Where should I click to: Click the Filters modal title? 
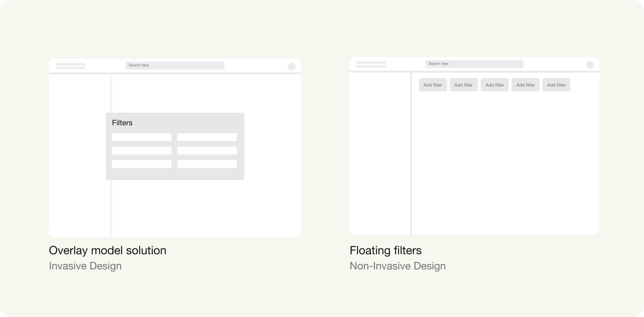pyautogui.click(x=122, y=123)
